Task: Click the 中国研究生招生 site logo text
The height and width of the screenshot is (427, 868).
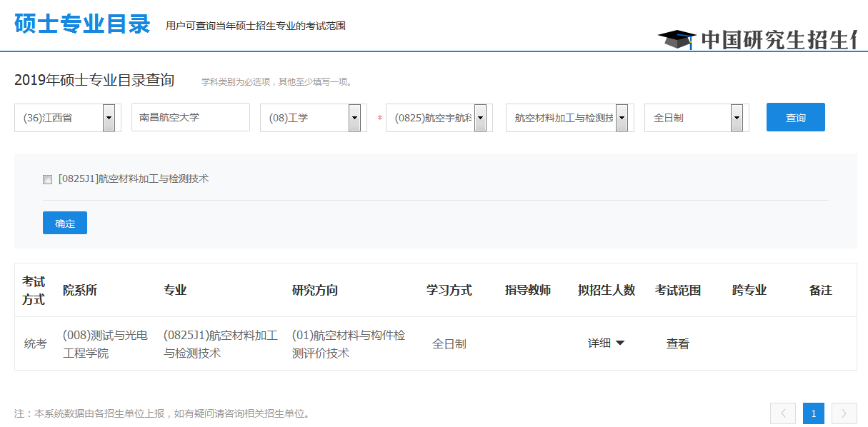Action: (777, 40)
